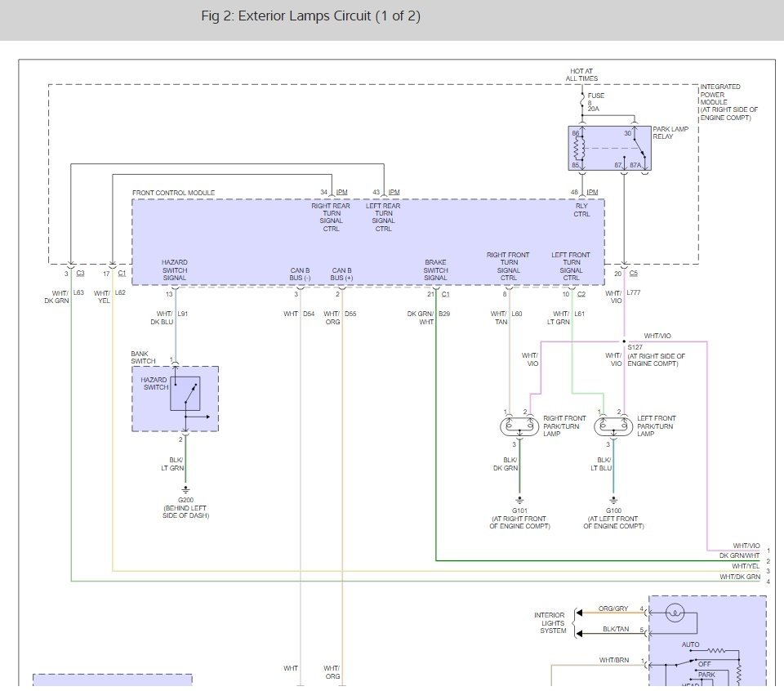Click the G101 ground symbol
The width and height of the screenshot is (784, 691).
pos(519,500)
